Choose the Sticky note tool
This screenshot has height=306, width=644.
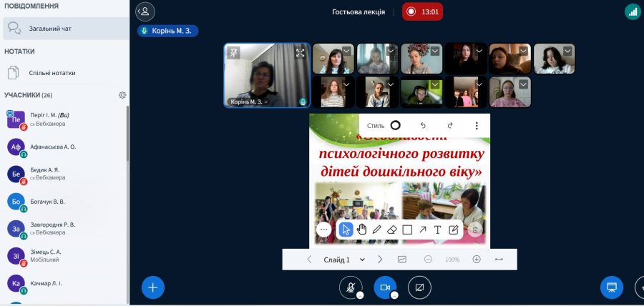tap(454, 229)
